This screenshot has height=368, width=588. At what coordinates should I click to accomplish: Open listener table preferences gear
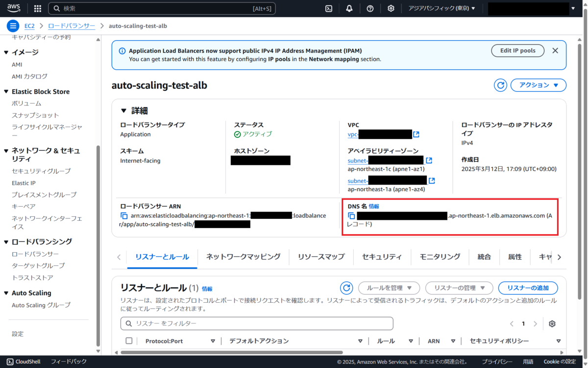pos(552,324)
